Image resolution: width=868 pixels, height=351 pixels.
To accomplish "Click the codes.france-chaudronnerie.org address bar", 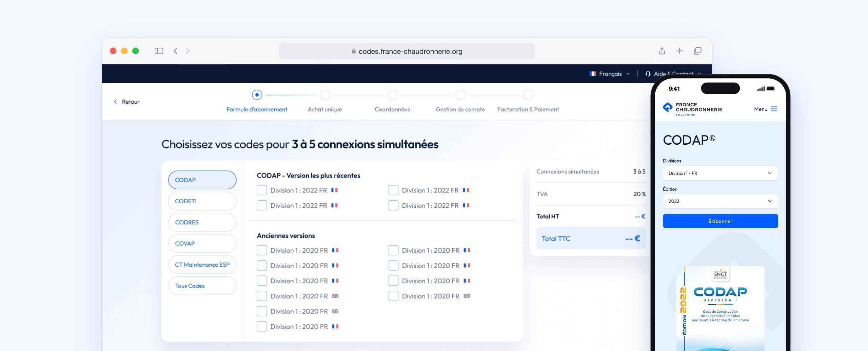I will point(407,51).
